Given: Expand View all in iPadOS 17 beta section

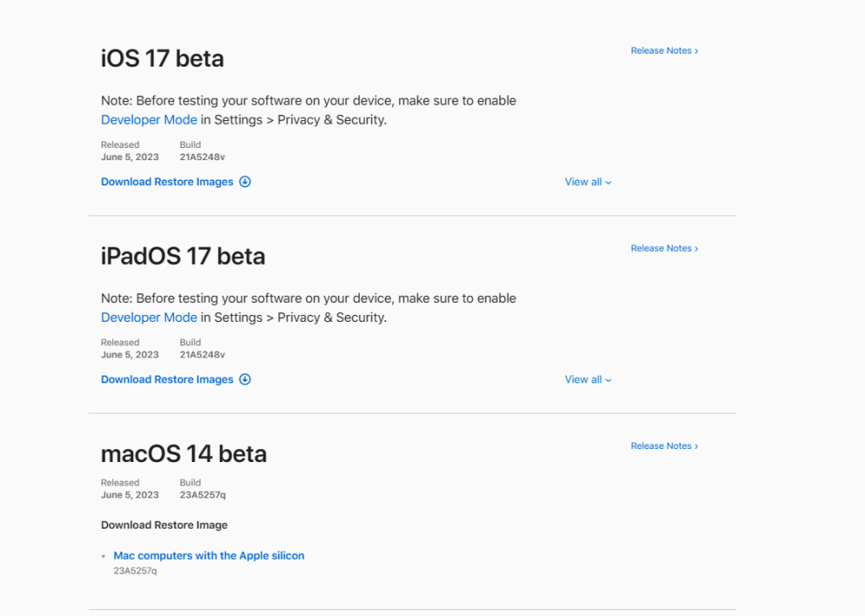Looking at the screenshot, I should 587,380.
